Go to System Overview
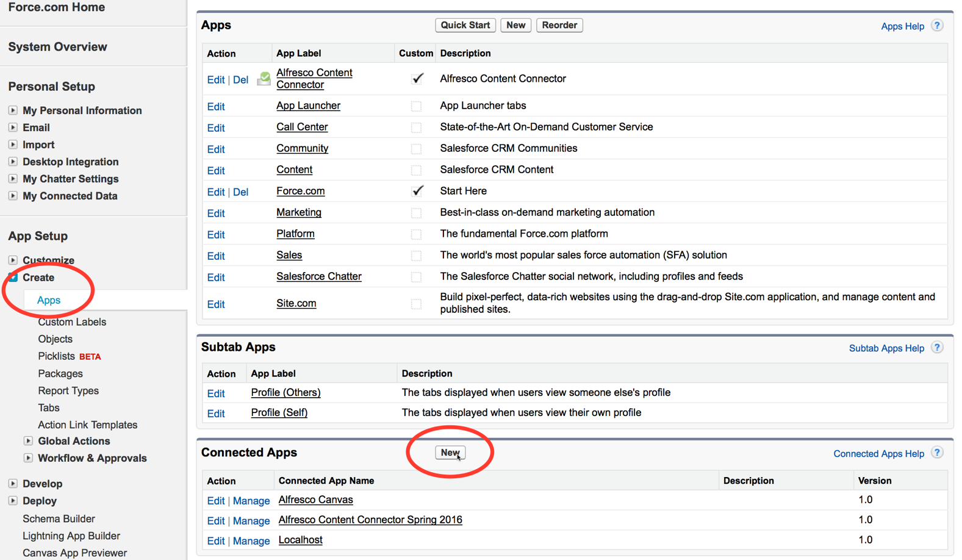This screenshot has width=962, height=560. [x=57, y=47]
